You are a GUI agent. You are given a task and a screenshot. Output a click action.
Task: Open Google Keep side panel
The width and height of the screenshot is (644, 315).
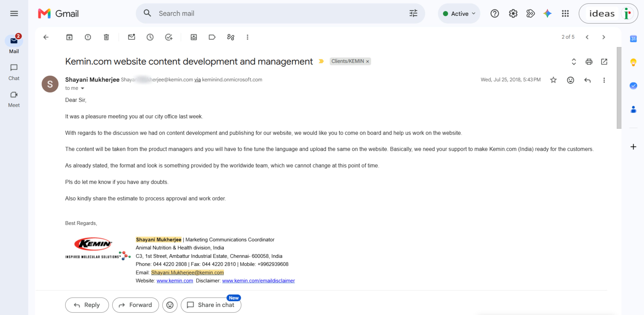click(x=633, y=62)
